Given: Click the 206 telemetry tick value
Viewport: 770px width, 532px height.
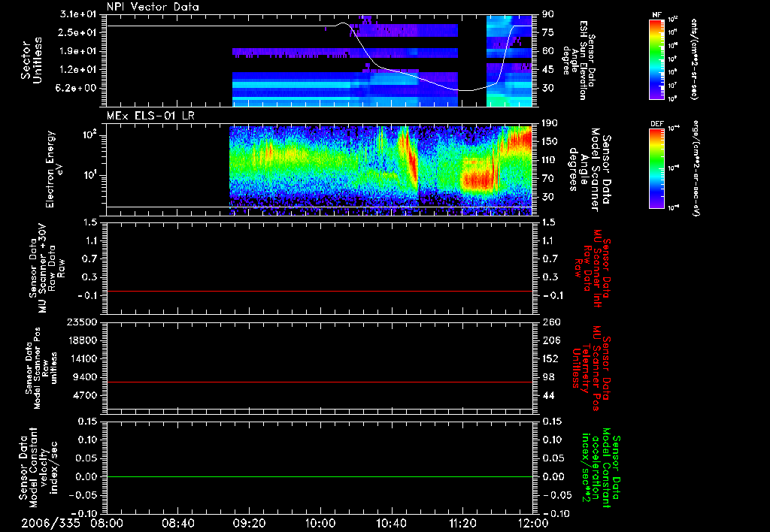Looking at the screenshot, I should click(551, 340).
